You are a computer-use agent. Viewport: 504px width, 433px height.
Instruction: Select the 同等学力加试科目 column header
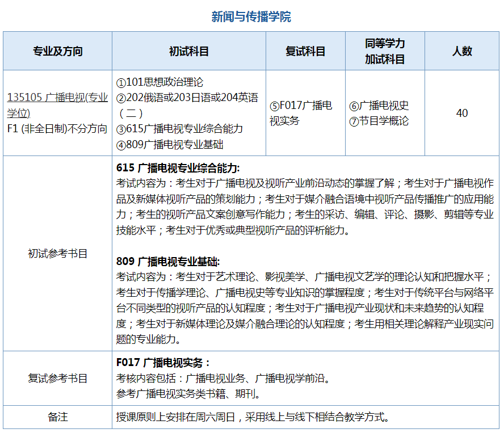coord(385,51)
